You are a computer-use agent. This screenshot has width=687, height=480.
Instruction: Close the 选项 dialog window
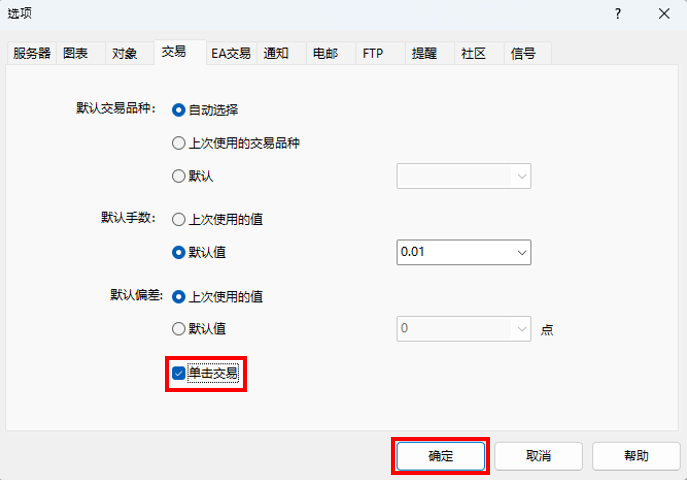pyautogui.click(x=664, y=14)
